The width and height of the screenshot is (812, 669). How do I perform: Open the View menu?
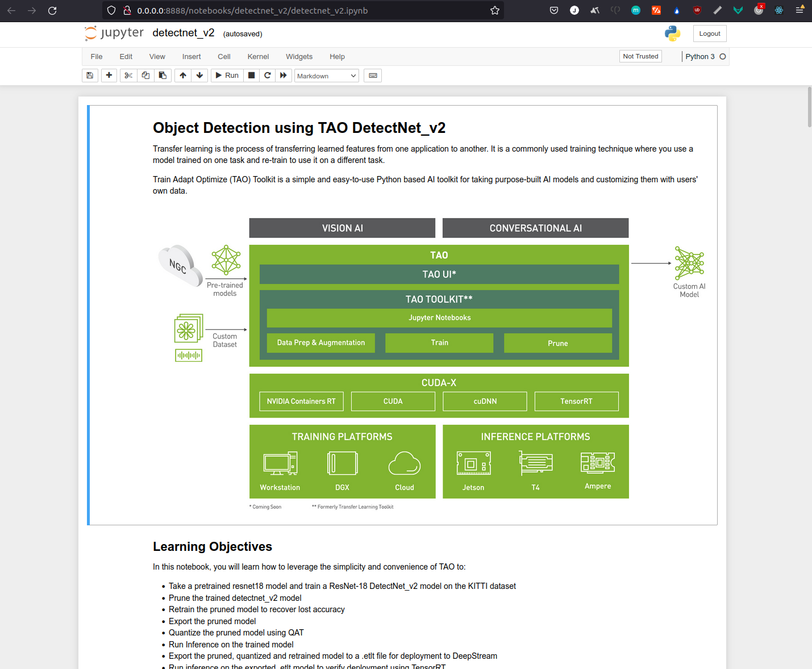(157, 57)
